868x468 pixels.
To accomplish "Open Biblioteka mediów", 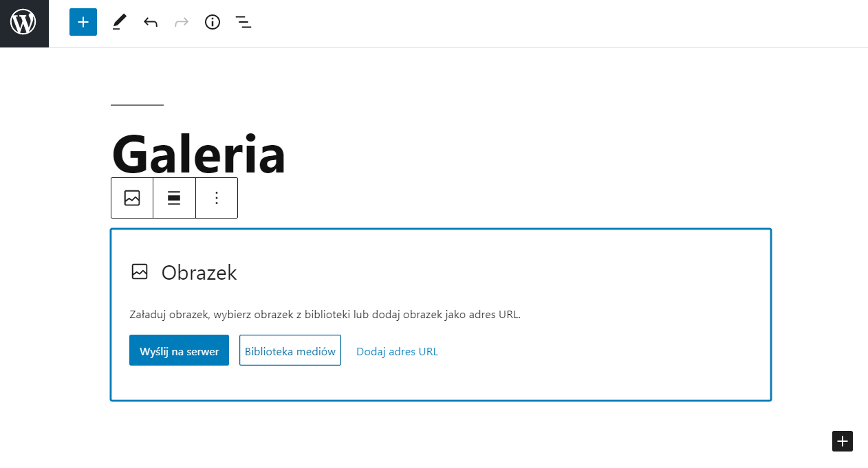I will coord(290,351).
